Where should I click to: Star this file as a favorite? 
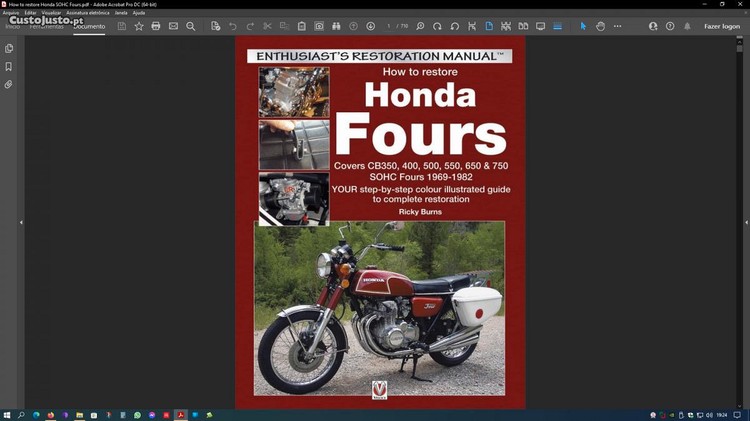pos(139,26)
